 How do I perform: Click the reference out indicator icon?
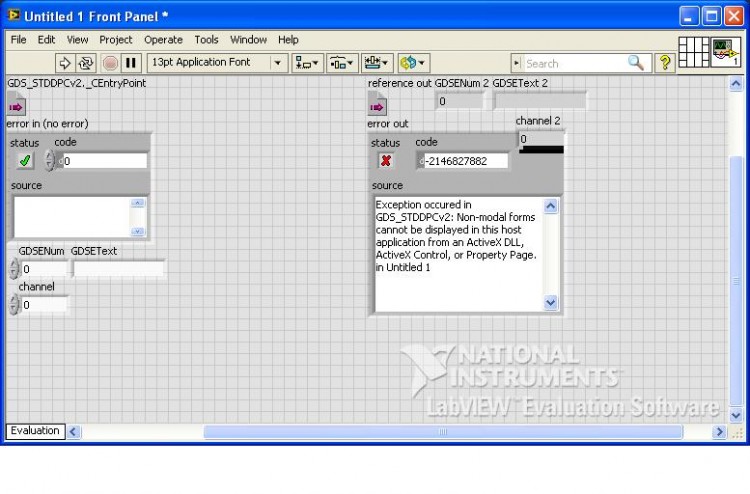click(377, 104)
